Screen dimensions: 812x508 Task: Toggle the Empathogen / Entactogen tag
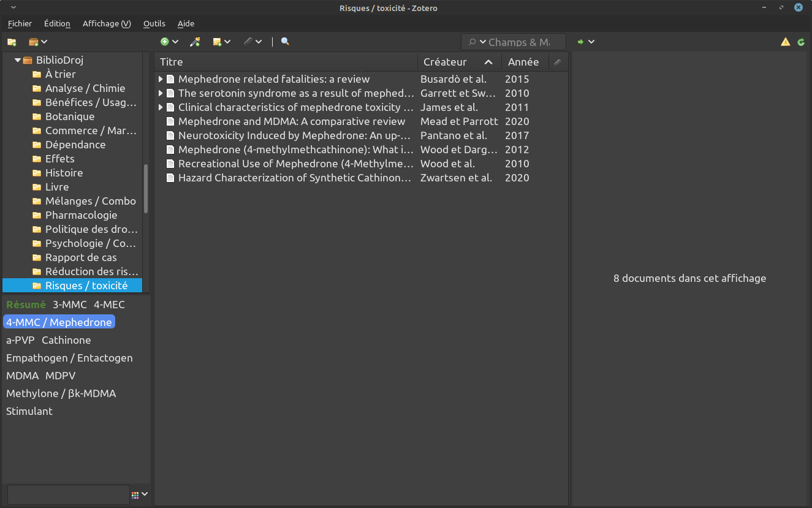[69, 358]
